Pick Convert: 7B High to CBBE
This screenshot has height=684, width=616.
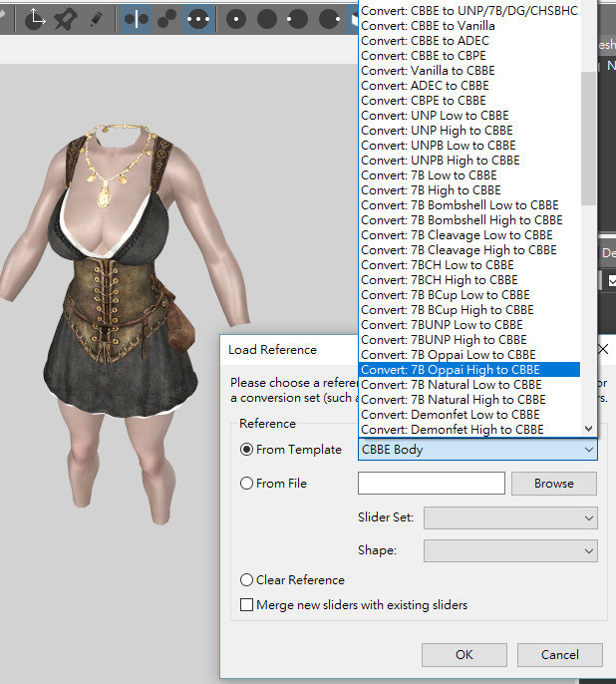click(469, 189)
